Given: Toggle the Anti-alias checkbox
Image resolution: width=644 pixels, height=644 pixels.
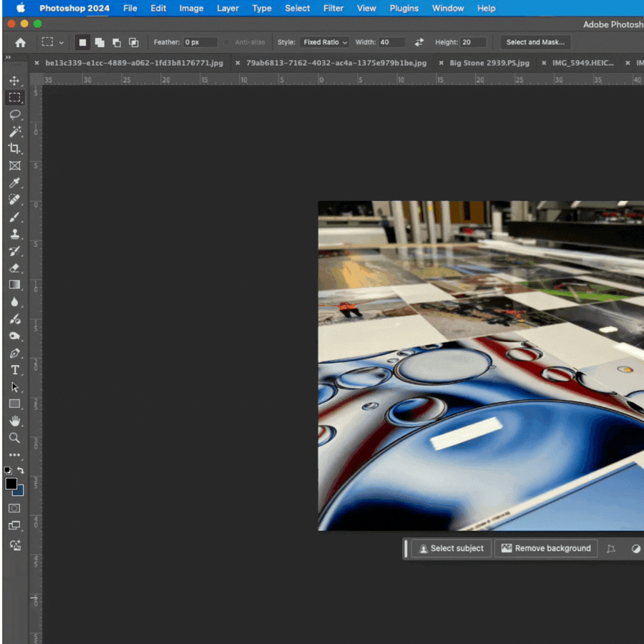Looking at the screenshot, I should [x=226, y=42].
